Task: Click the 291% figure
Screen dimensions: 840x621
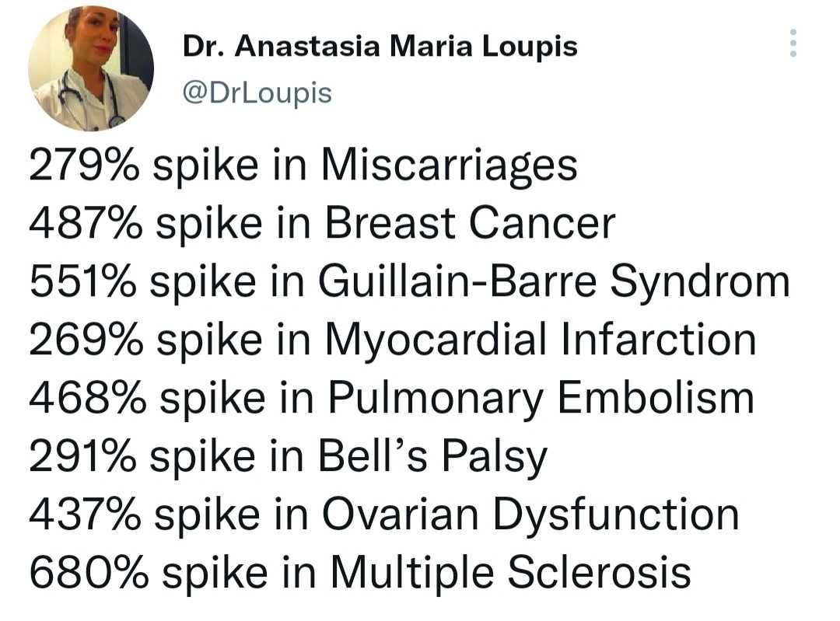Action: pyautogui.click(x=82, y=456)
